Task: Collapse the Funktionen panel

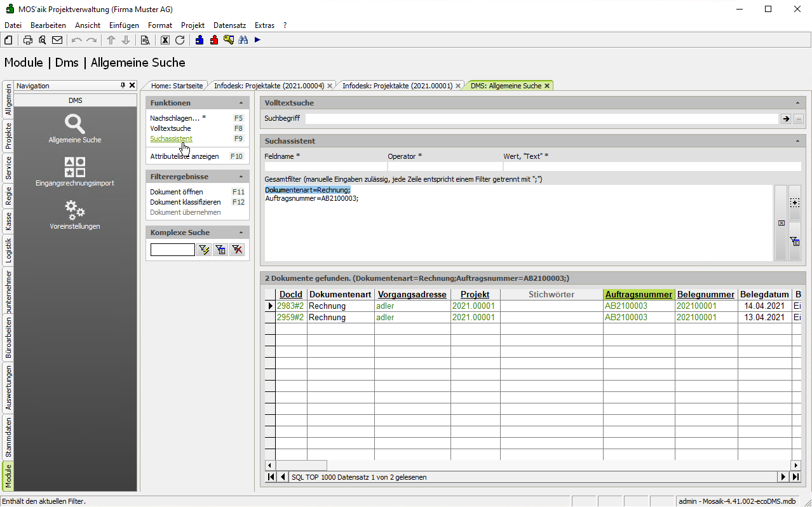Action: pyautogui.click(x=241, y=103)
